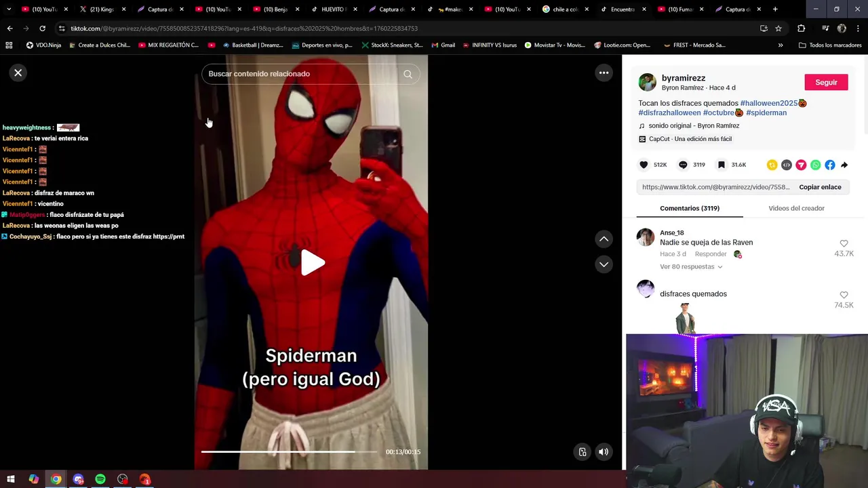The width and height of the screenshot is (868, 488).
Task: Select the 'Comentarios (3119)' tab
Action: [x=690, y=208]
